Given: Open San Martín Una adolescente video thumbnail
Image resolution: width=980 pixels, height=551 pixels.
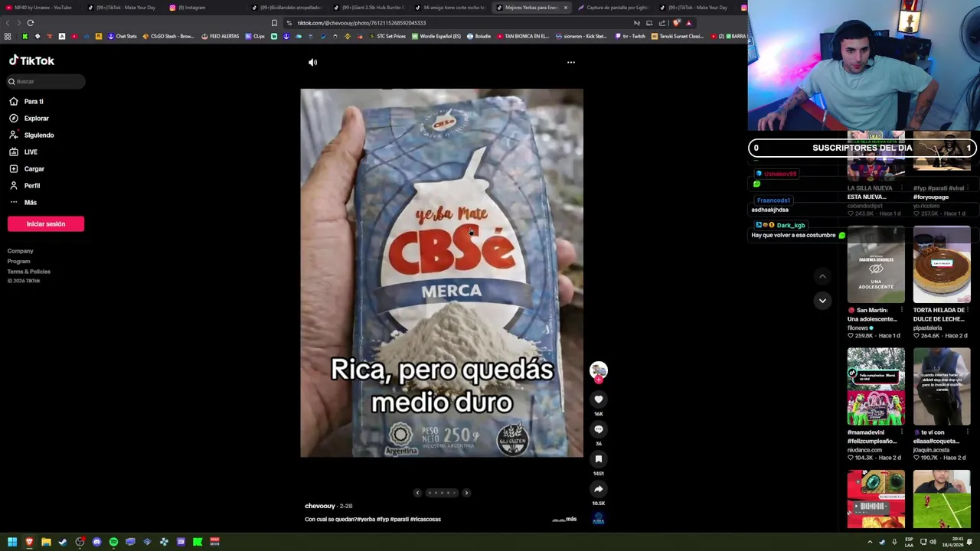Looking at the screenshot, I should [x=876, y=264].
